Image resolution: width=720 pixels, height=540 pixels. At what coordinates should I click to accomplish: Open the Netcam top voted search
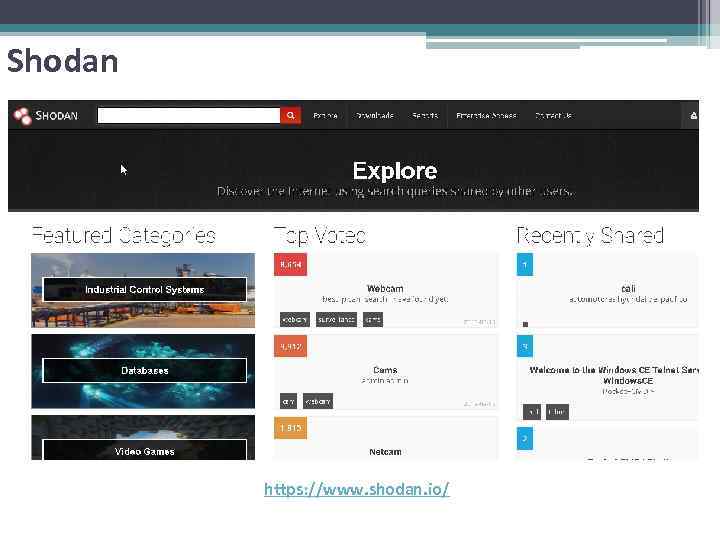pyautogui.click(x=385, y=452)
